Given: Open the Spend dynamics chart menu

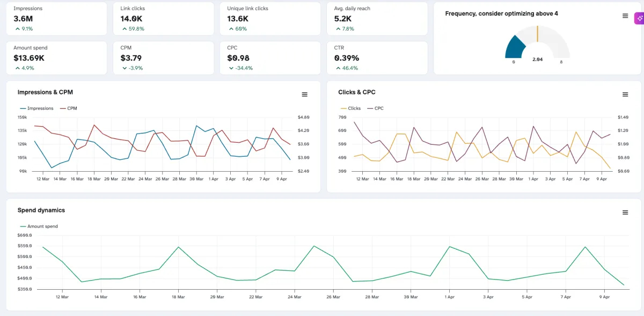Looking at the screenshot, I should pos(625,212).
